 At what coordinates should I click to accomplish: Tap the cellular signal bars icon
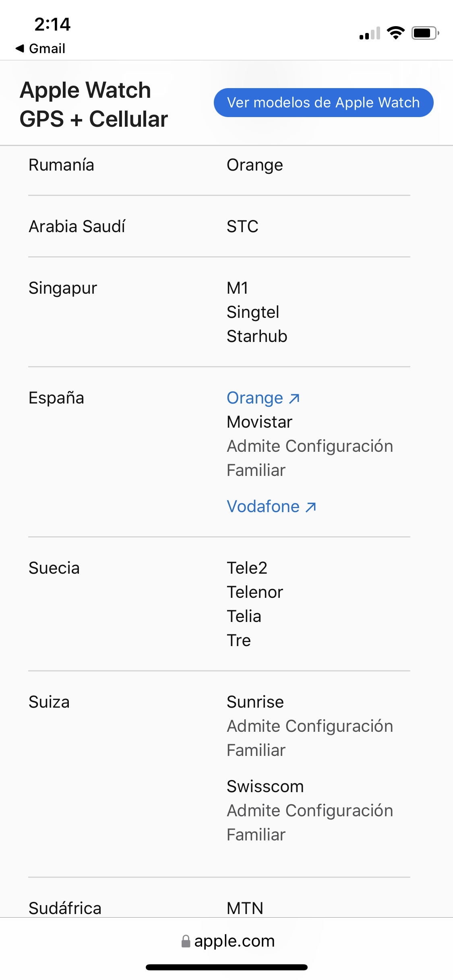coord(370,34)
